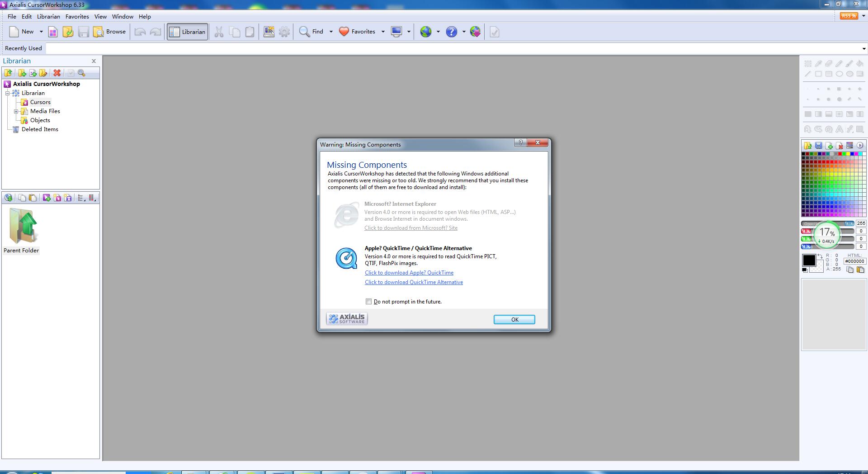
Task: Click the default black-white colors mini icon
Action: click(x=805, y=270)
